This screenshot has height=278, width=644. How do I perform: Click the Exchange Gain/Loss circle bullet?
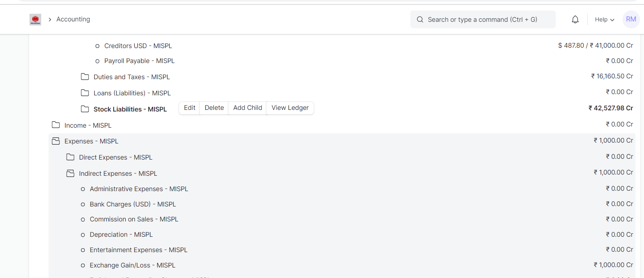pyautogui.click(x=83, y=265)
